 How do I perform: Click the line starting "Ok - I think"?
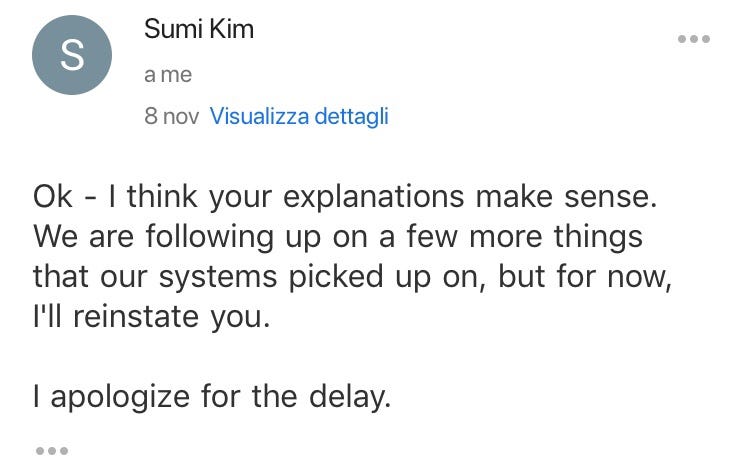345,197
